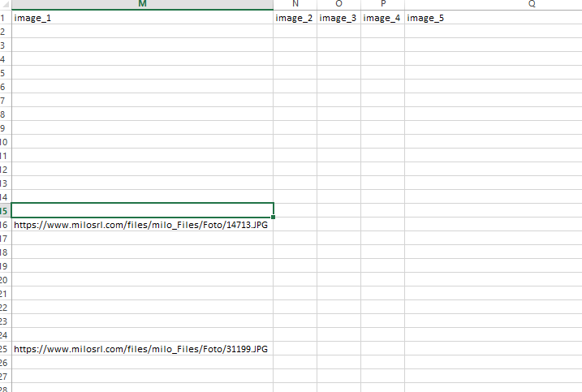This screenshot has height=392, width=582.
Task: Select row 2 header
Action: pos(6,31)
